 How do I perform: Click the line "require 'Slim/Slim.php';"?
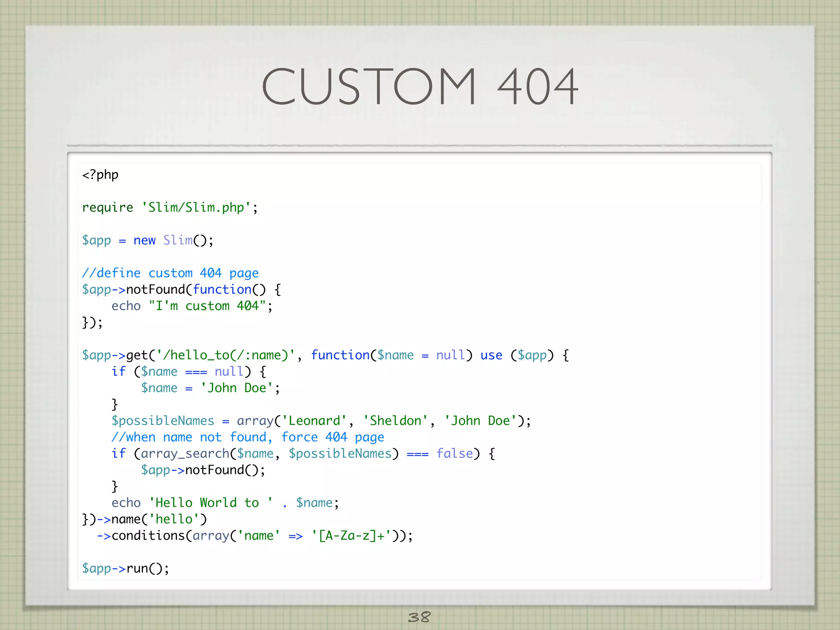[x=170, y=208]
